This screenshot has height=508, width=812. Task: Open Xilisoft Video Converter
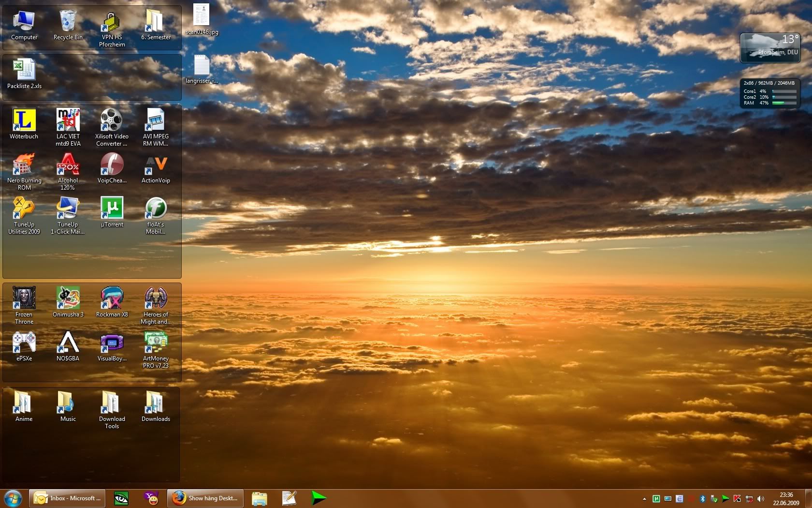(112, 127)
